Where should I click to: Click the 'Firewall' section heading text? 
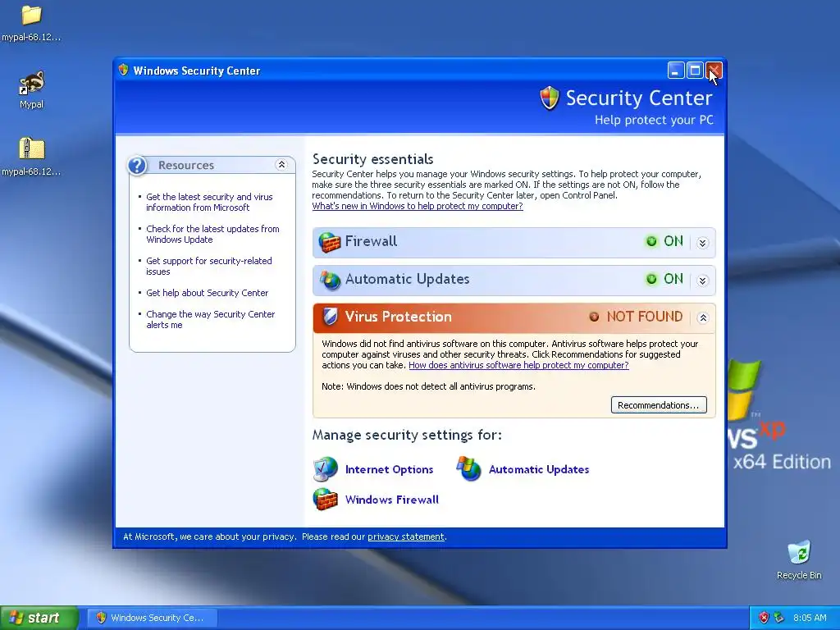[x=372, y=241]
